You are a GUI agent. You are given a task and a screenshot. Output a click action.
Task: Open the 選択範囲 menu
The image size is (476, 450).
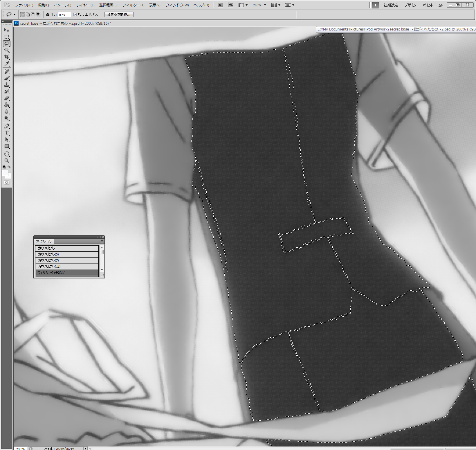coord(108,5)
